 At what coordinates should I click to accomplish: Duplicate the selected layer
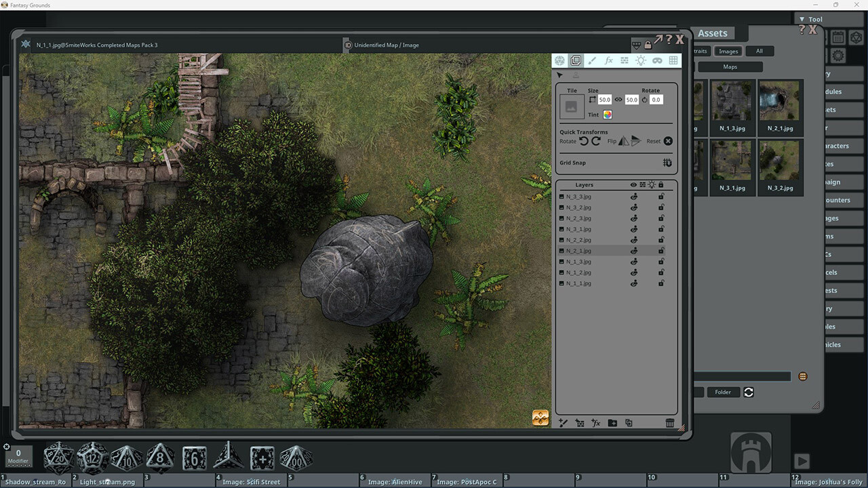pyautogui.click(x=629, y=423)
